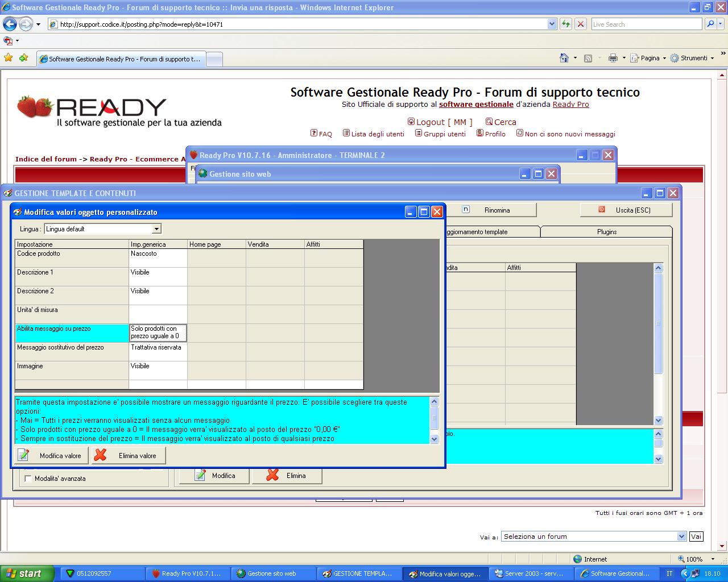Click the Live Search magnifier icon
The image size is (728, 582).
coord(710,24)
